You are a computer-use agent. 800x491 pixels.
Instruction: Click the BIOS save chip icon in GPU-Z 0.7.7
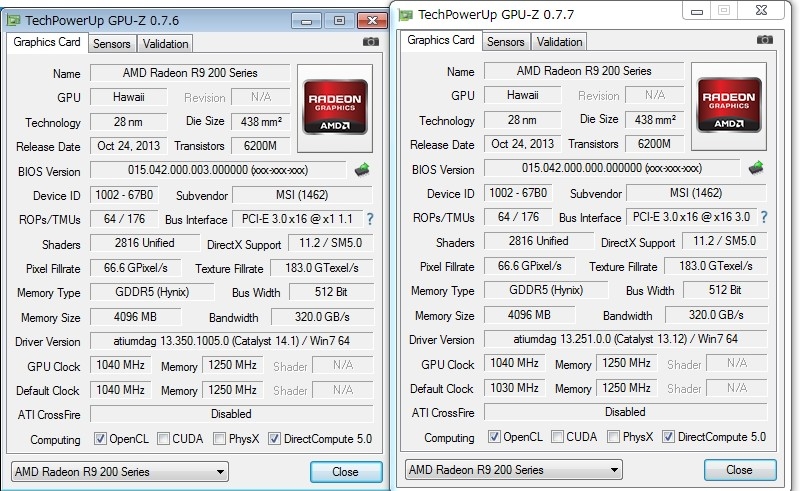(756, 167)
